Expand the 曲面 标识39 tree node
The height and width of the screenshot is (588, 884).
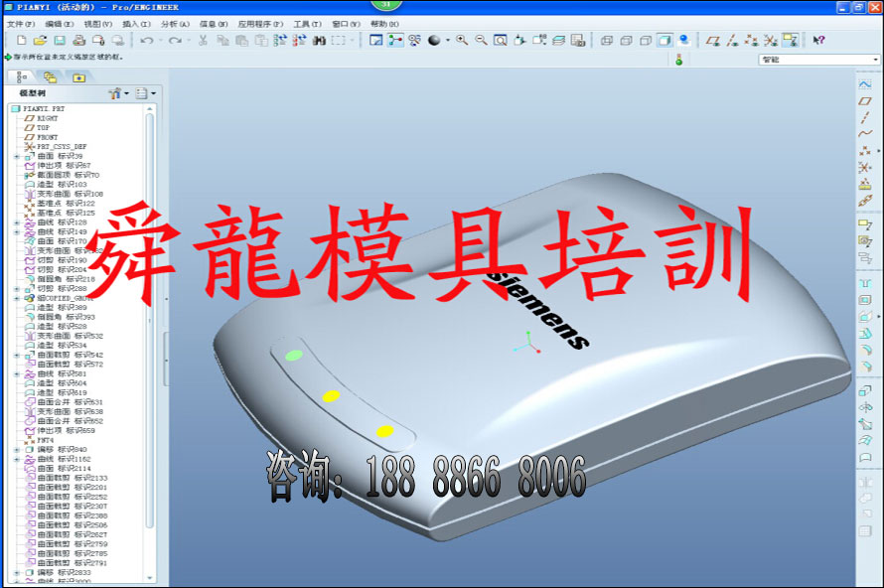pyautogui.click(x=17, y=156)
